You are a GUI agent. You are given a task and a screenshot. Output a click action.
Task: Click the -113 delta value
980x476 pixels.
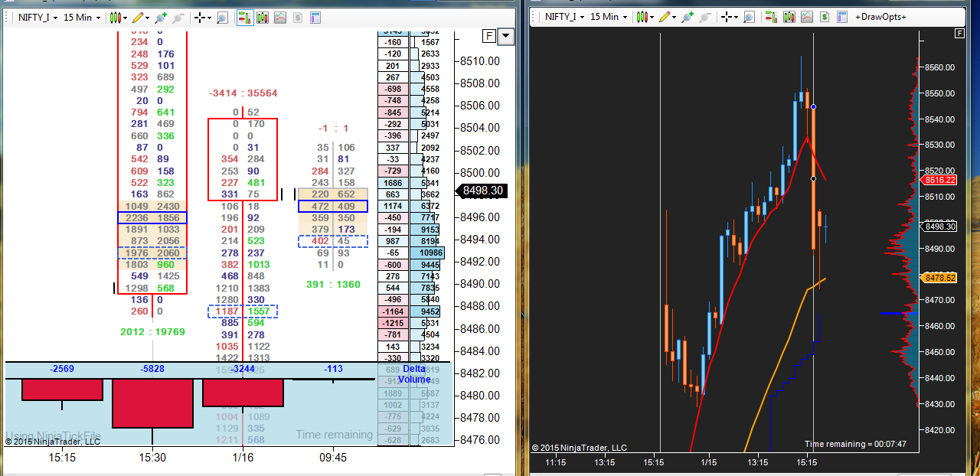click(x=333, y=369)
